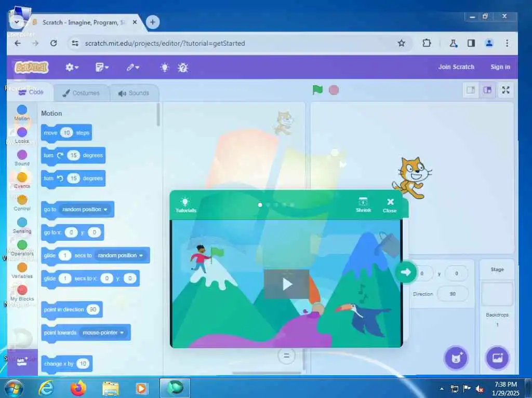Reload the Scratch page

tap(54, 43)
